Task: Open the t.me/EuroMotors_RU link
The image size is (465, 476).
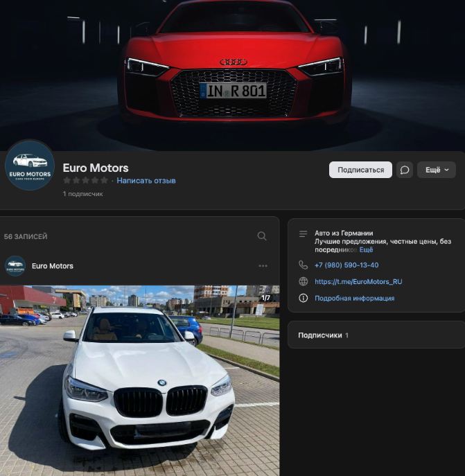Action: (x=358, y=282)
